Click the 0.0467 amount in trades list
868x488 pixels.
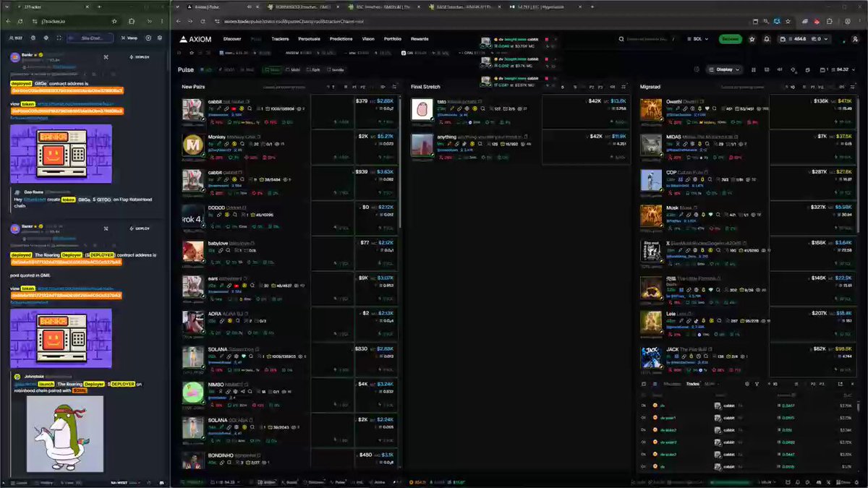(x=787, y=406)
